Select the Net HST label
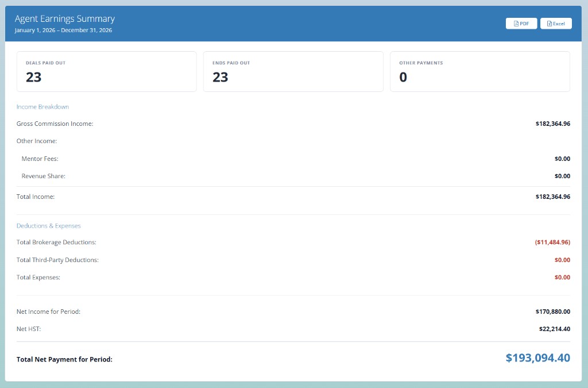This screenshot has width=588, height=388. click(x=29, y=329)
